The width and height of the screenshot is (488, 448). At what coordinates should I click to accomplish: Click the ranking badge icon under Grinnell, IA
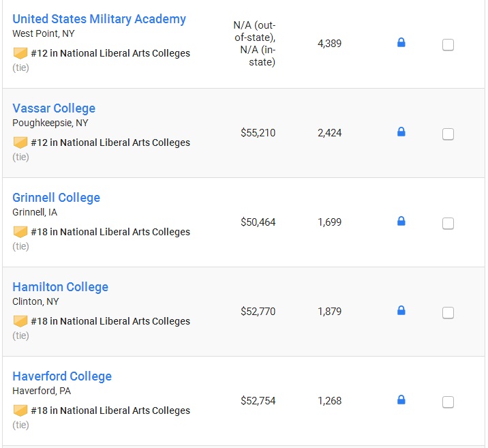coord(20,232)
